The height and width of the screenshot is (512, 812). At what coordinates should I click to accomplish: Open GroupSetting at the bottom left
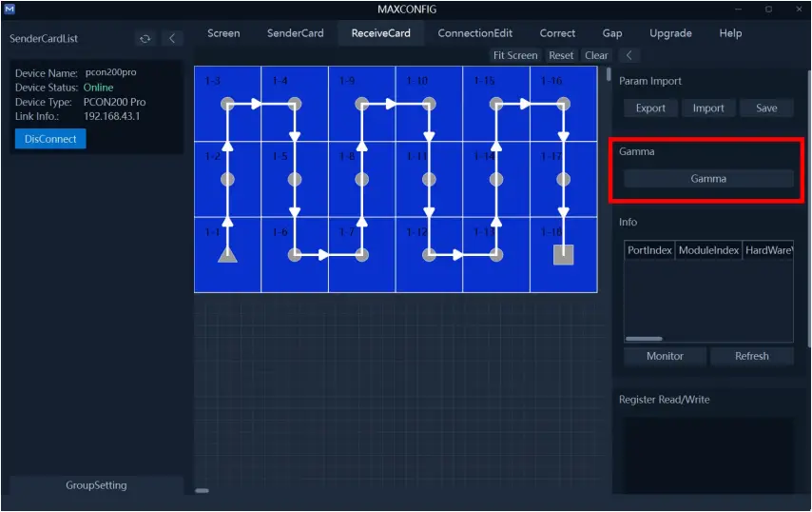click(x=96, y=485)
